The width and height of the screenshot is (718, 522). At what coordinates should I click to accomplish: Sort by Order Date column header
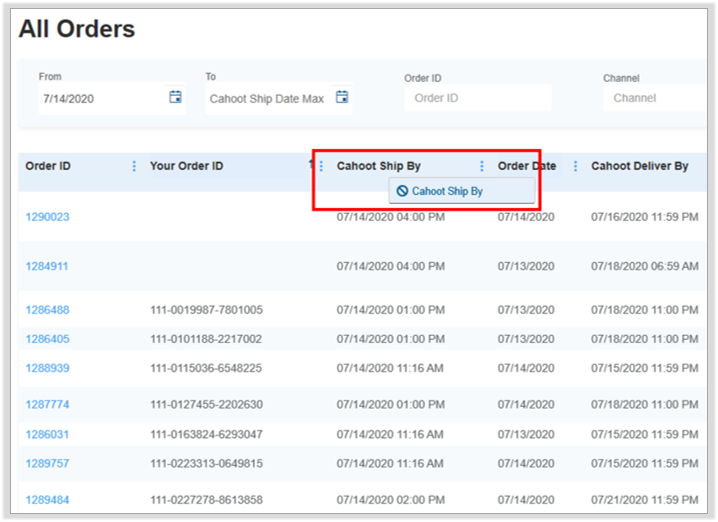(x=527, y=166)
